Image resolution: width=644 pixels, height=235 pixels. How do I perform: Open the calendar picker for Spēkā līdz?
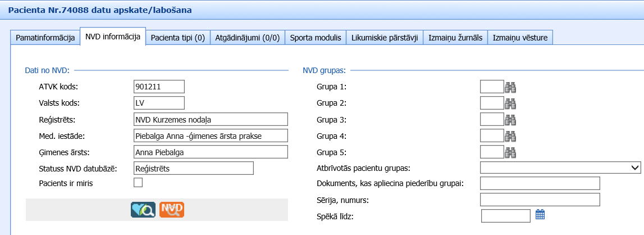540,214
